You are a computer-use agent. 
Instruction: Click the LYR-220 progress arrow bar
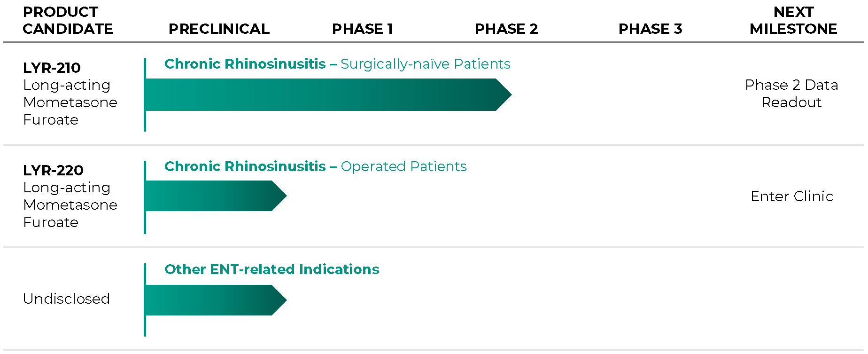216,196
